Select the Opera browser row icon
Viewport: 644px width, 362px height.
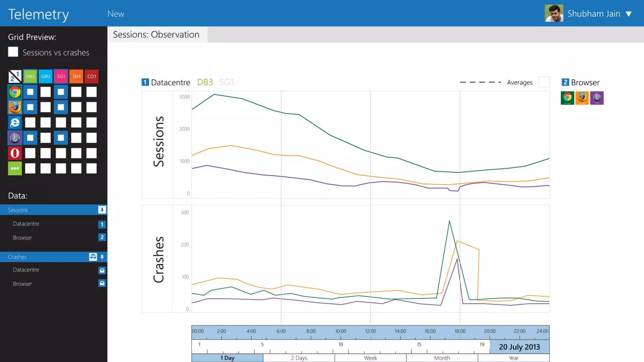pos(15,153)
